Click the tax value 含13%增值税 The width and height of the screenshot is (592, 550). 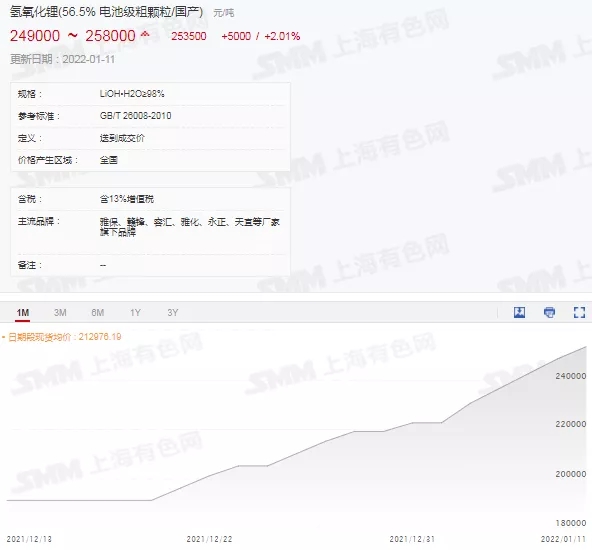click(126, 199)
